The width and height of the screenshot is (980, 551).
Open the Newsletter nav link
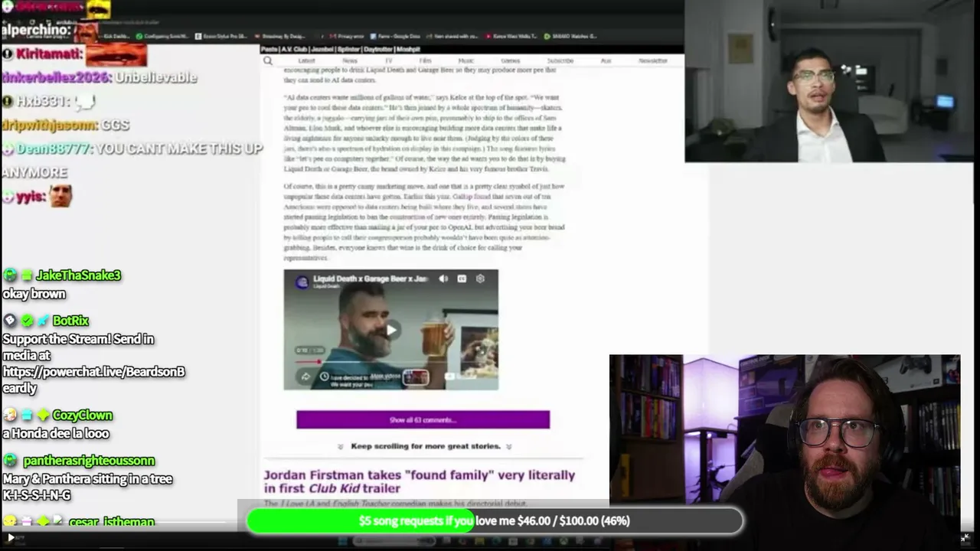coord(653,60)
